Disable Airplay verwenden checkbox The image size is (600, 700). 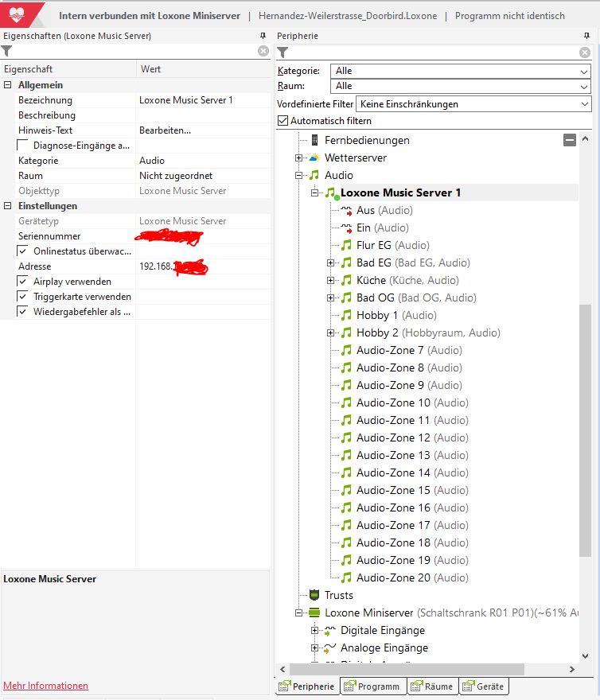(x=22, y=282)
